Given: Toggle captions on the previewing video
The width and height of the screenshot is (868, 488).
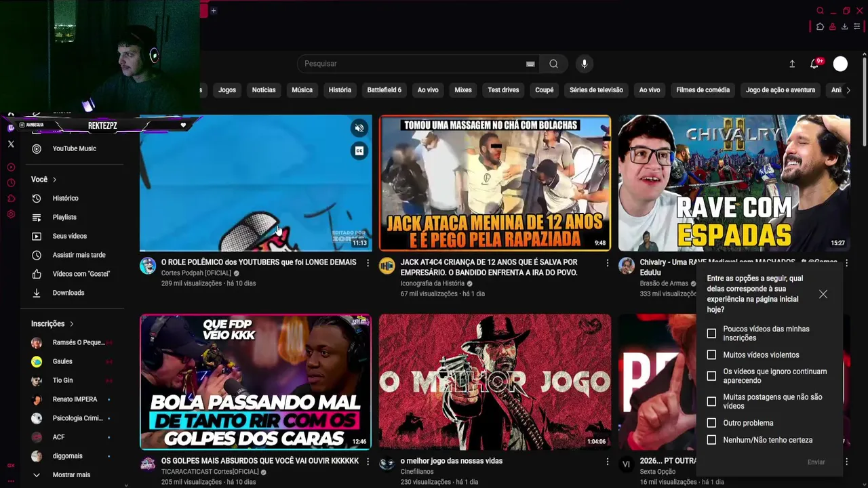Looking at the screenshot, I should [359, 150].
